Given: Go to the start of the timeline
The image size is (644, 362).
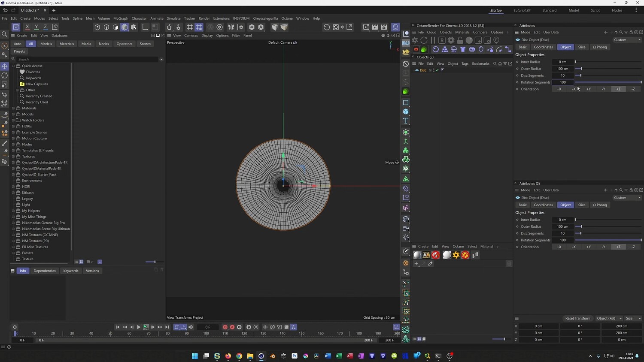Looking at the screenshot, I should coord(117,327).
